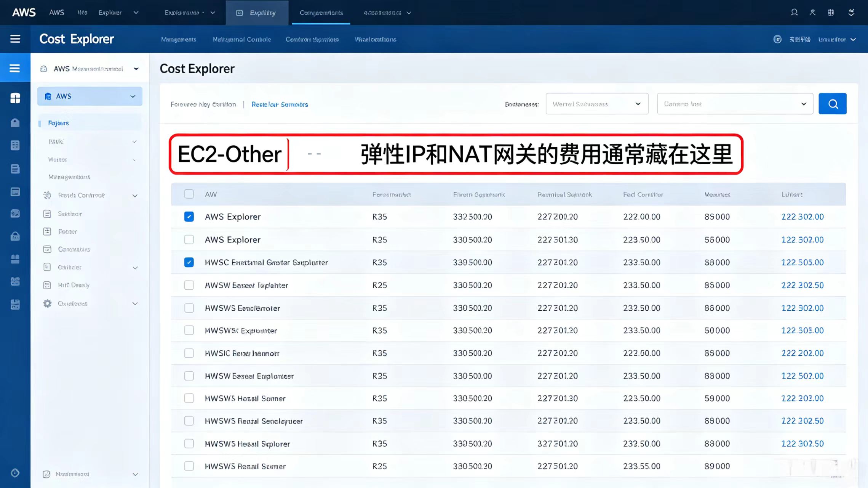Viewport: 868px width, 488px height.
Task: Open the search magnifier in the top bar
Action: click(x=794, y=13)
